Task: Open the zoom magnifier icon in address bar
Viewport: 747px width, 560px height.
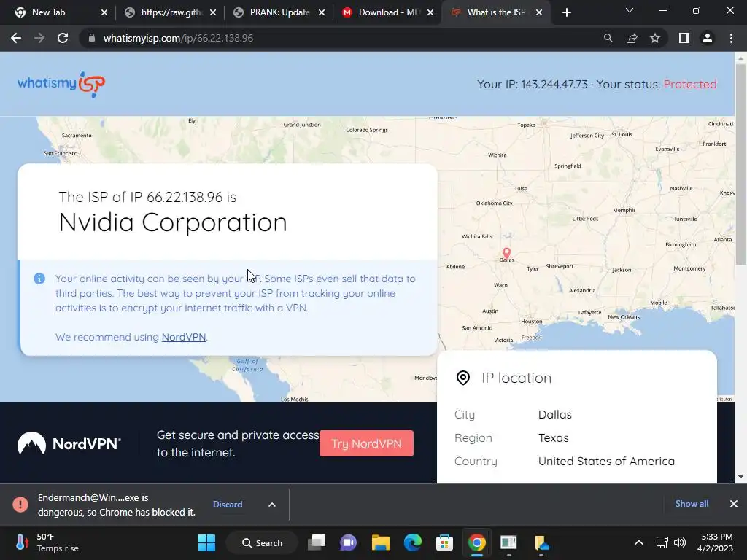Action: pyautogui.click(x=608, y=38)
